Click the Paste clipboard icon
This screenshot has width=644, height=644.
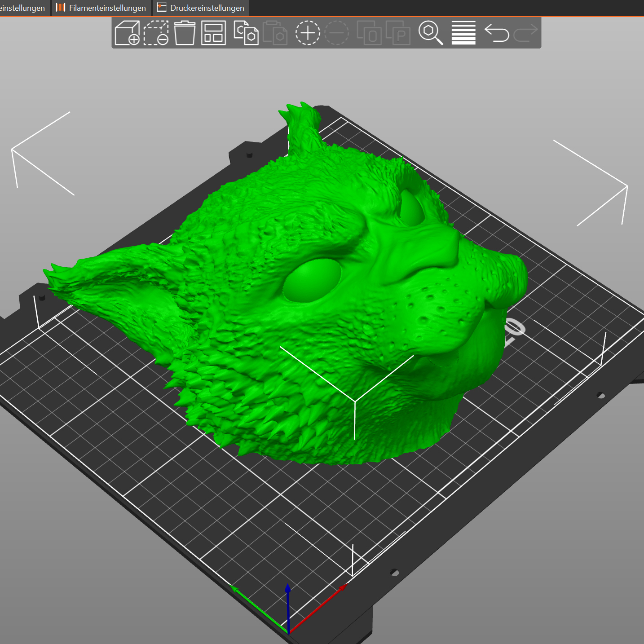[x=275, y=33]
